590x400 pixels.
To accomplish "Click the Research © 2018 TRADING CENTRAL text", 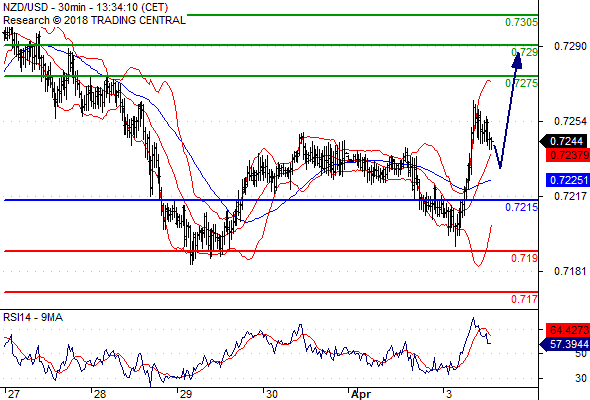I will point(94,20).
